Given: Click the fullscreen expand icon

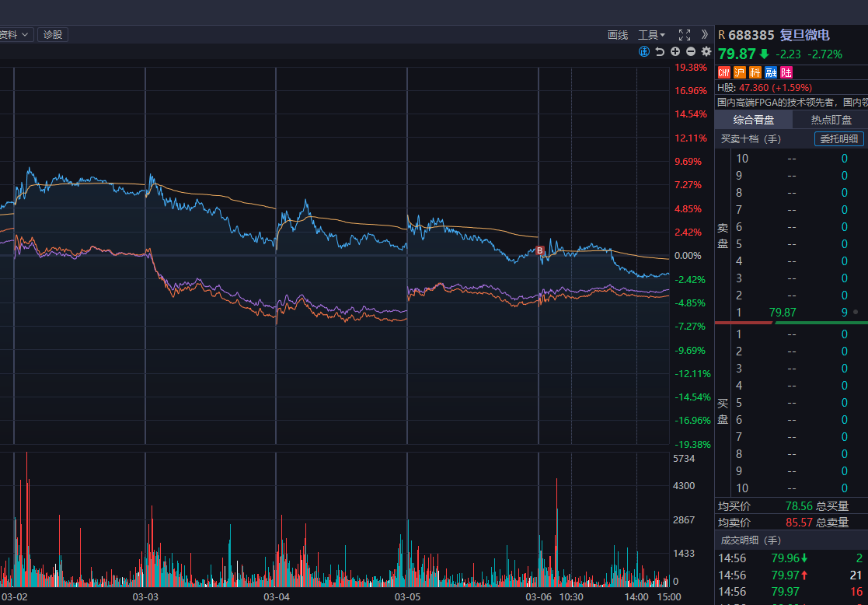Looking at the screenshot, I should (685, 35).
